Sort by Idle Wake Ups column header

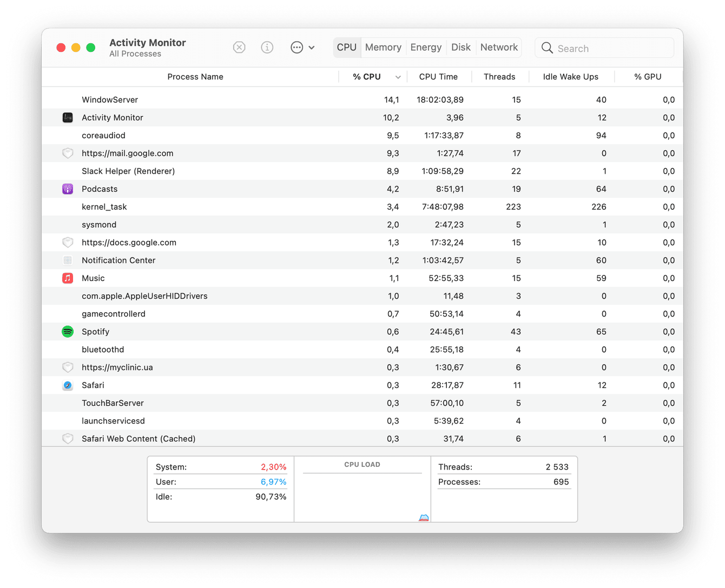pyautogui.click(x=571, y=77)
